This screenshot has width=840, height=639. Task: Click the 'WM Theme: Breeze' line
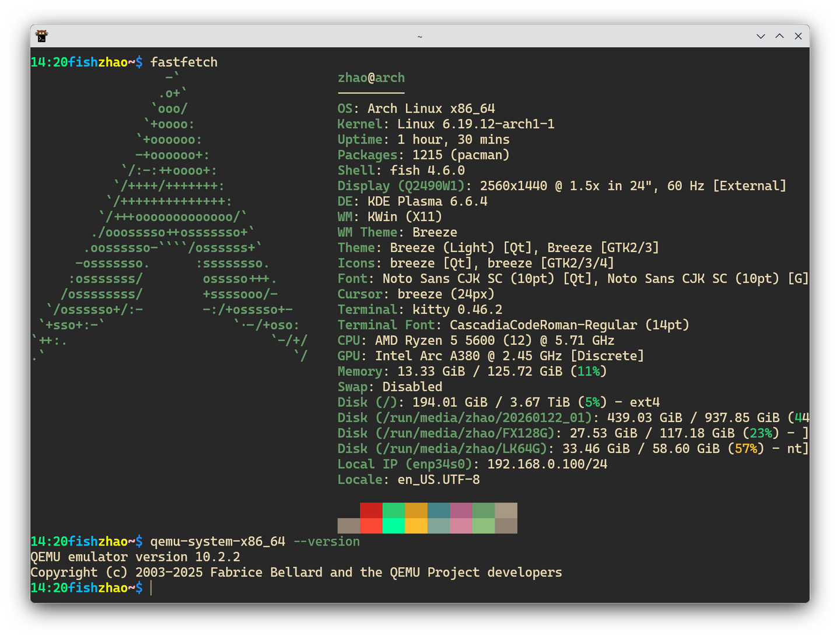point(397,232)
